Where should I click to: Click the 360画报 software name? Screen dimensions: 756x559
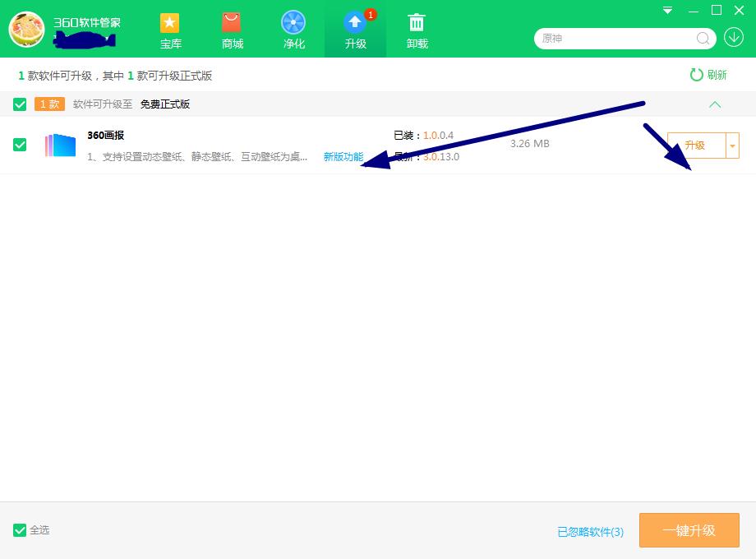105,136
